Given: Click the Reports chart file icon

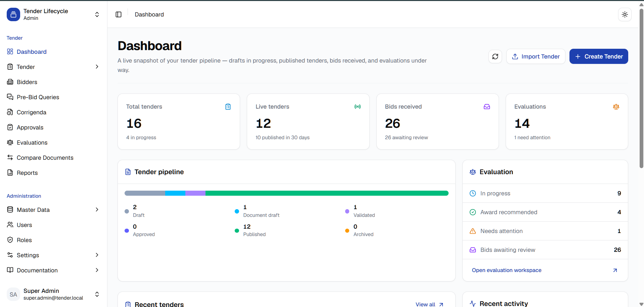Looking at the screenshot, I should click(10, 172).
